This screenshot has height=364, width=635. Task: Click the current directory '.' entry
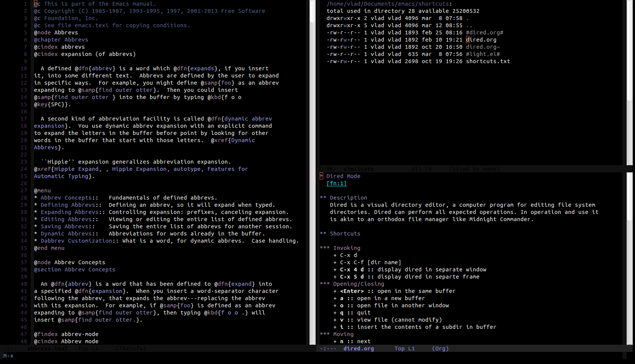click(468, 18)
